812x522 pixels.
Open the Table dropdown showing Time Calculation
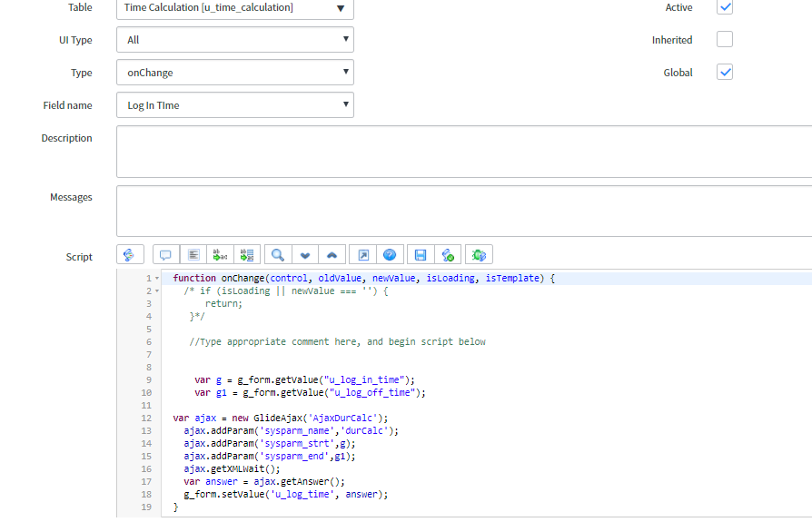[235, 8]
